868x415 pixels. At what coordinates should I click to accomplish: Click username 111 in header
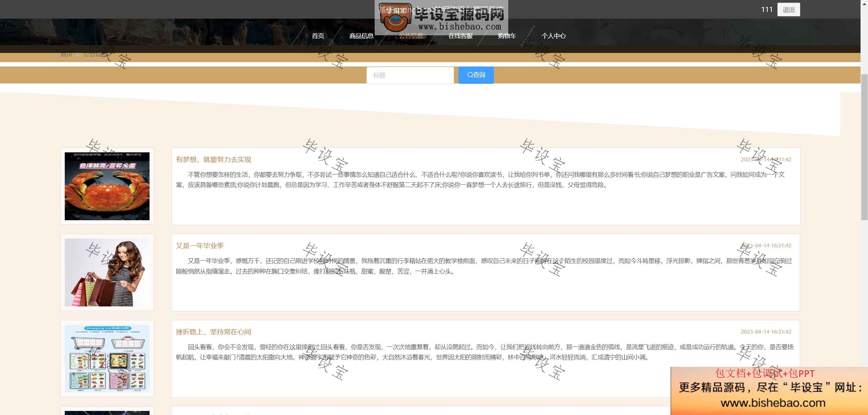click(x=767, y=10)
